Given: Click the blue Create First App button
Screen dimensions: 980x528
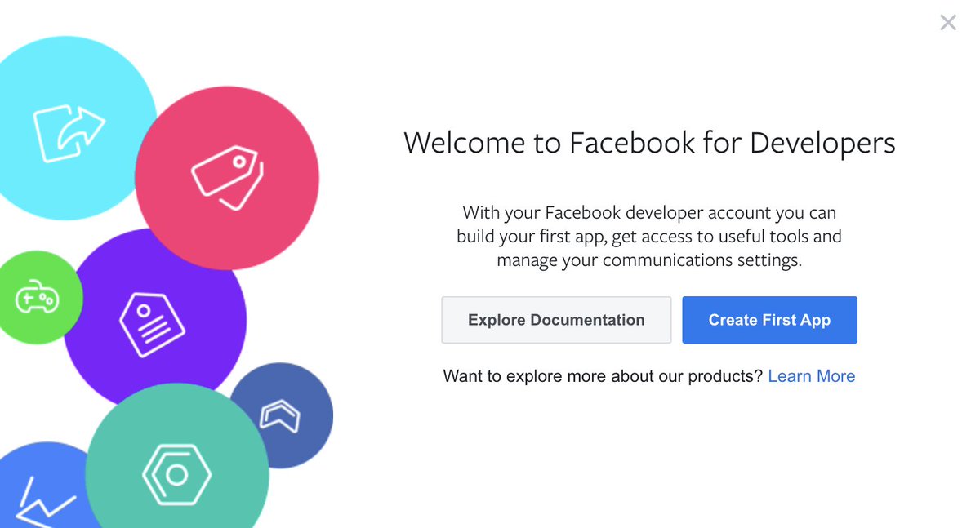Looking at the screenshot, I should tap(769, 320).
